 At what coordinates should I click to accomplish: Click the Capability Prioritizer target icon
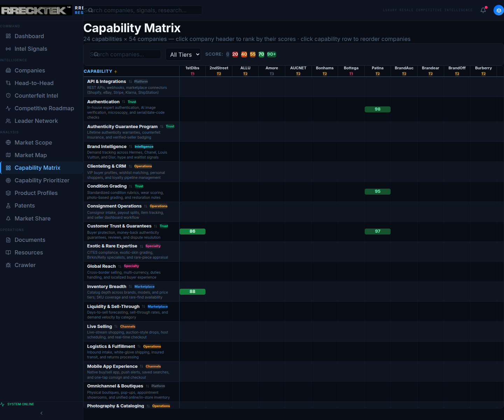click(x=8, y=180)
